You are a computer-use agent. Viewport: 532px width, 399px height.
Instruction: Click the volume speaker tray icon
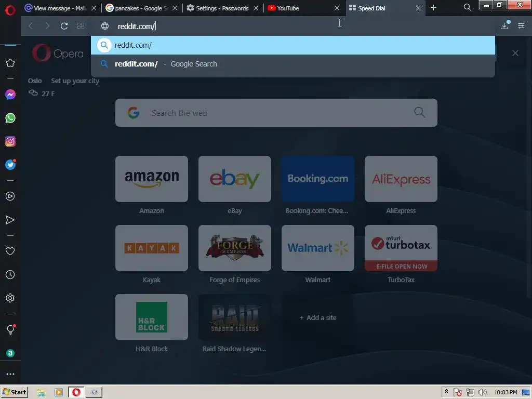click(482, 393)
